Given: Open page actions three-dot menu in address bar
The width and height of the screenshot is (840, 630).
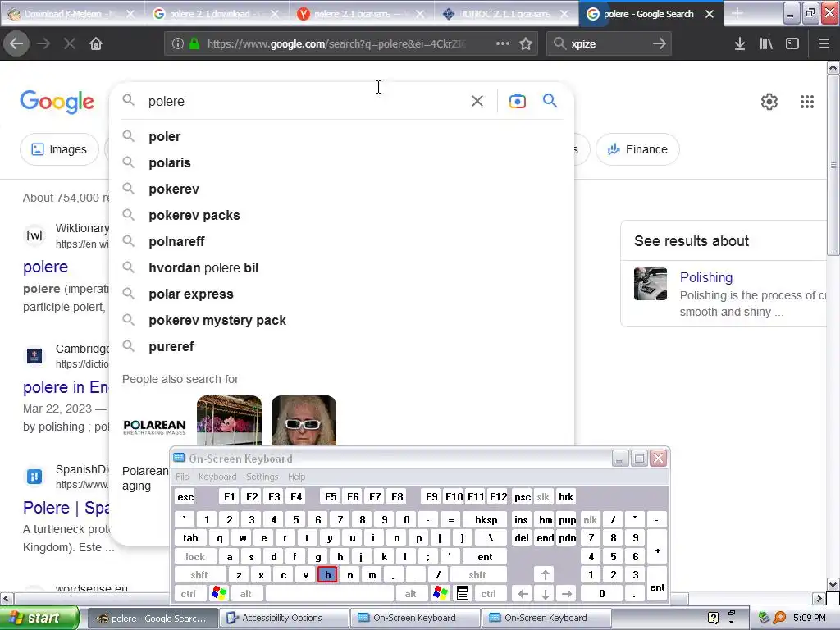Looking at the screenshot, I should 503,43.
